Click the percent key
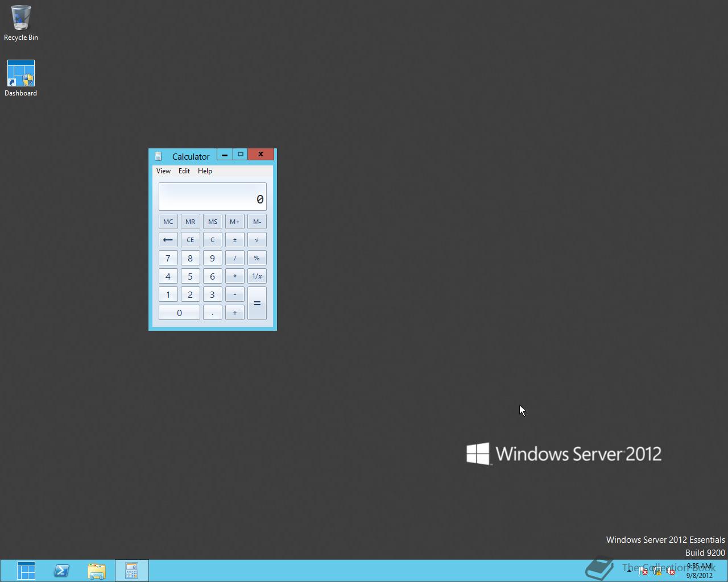This screenshot has height=582, width=728. (257, 258)
